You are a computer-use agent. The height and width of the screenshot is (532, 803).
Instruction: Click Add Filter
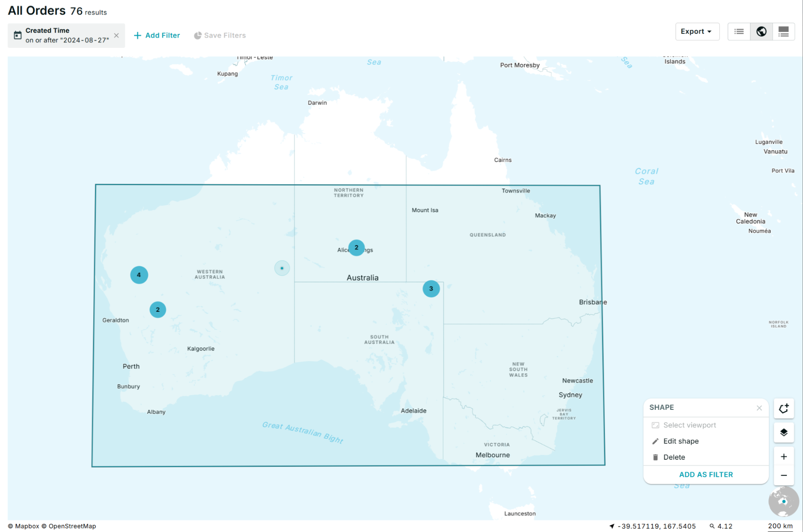(157, 35)
